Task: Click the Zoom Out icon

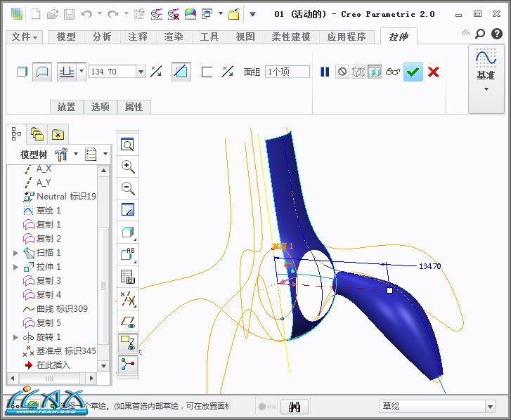Action: [x=128, y=188]
